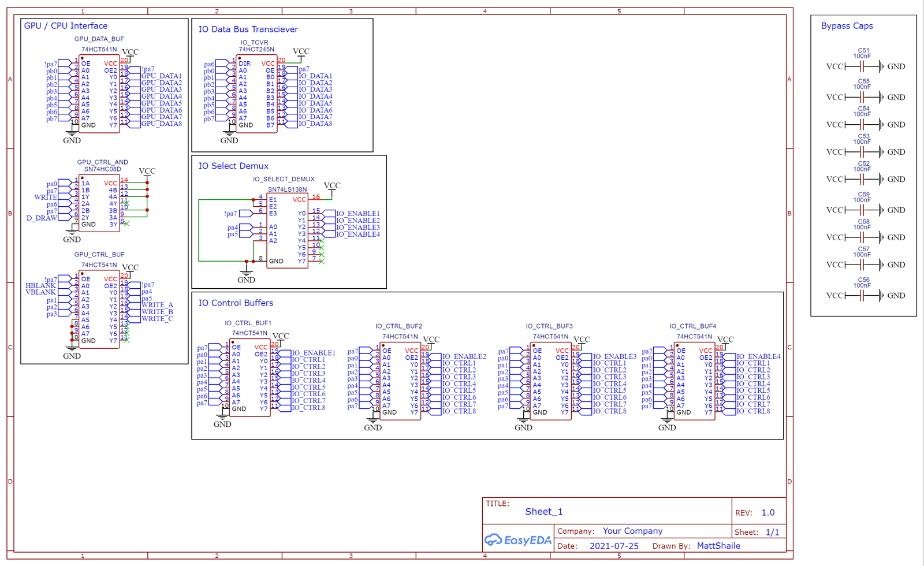Click the 74HCT245N part name
Image resolution: width=924 pixels, height=566 pixels.
[x=256, y=50]
